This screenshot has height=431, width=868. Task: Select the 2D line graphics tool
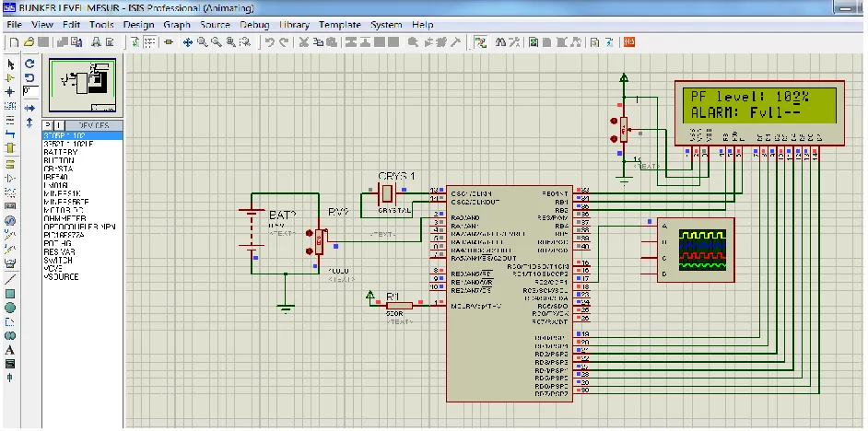pyautogui.click(x=10, y=278)
